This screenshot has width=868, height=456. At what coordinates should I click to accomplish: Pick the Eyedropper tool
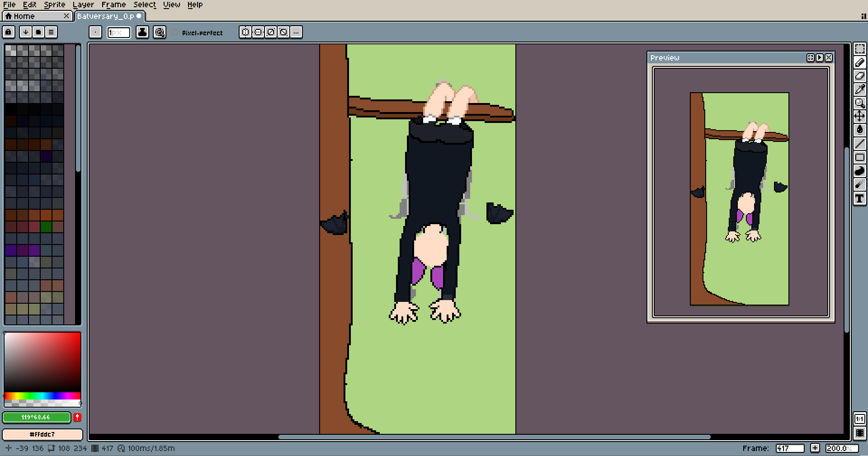click(x=859, y=89)
